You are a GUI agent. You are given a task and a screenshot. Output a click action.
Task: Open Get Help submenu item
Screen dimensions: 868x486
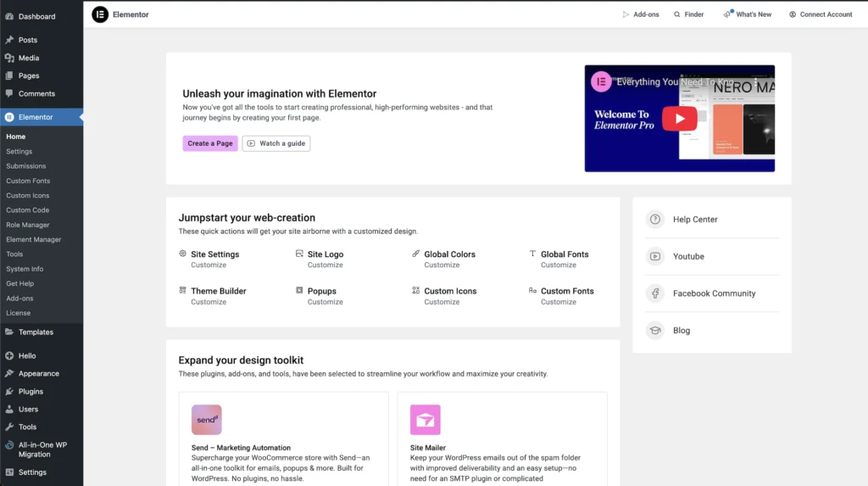point(20,283)
